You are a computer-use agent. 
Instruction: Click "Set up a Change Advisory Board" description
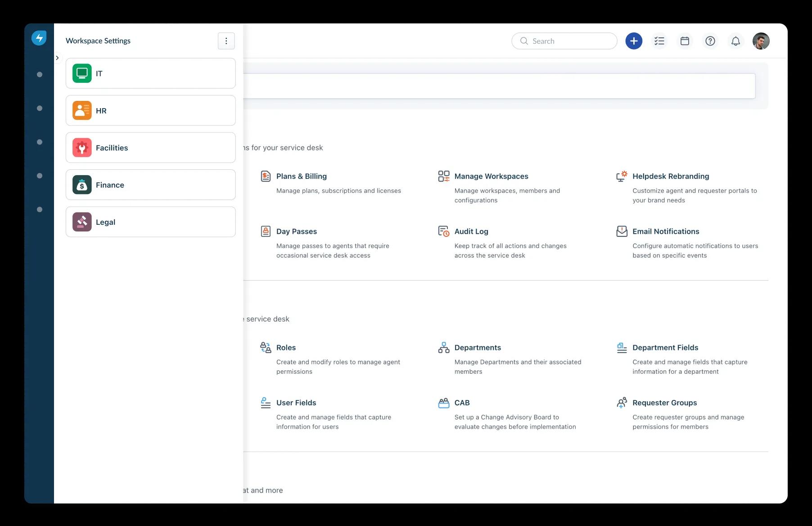click(515, 422)
